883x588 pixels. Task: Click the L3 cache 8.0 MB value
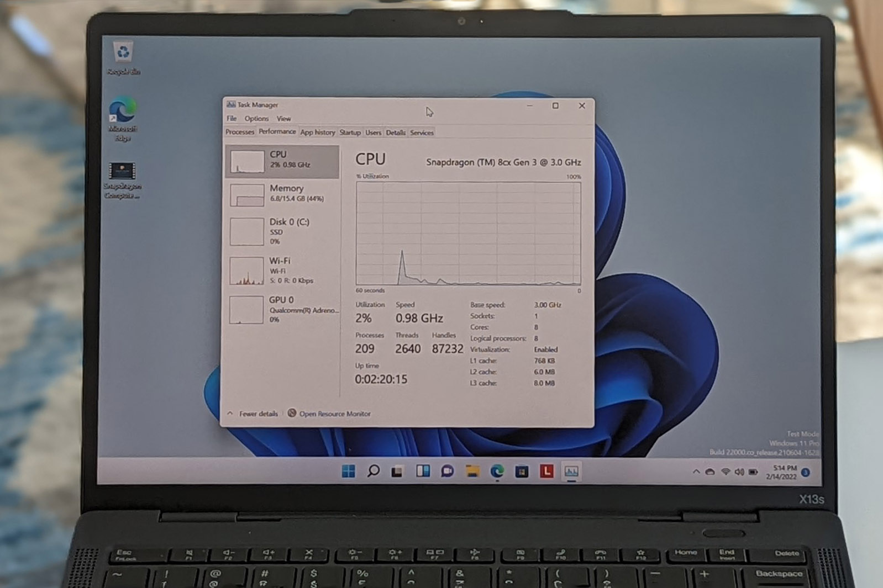point(544,383)
